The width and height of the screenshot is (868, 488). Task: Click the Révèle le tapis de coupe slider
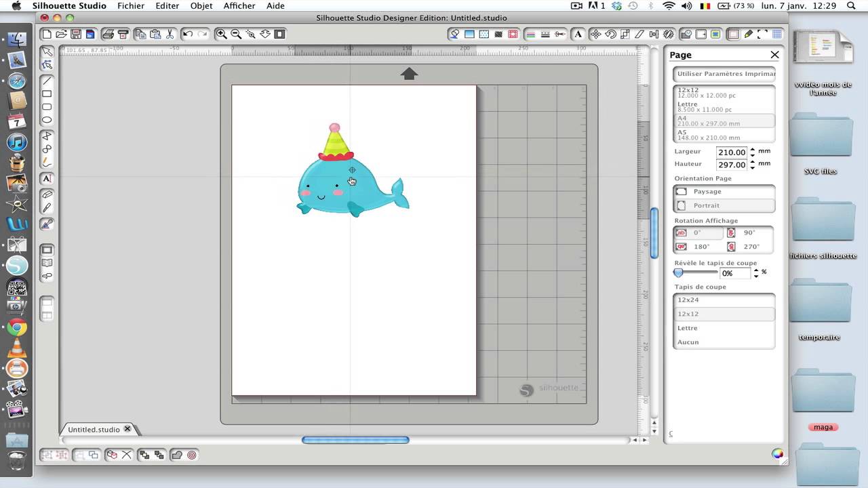[x=696, y=272]
